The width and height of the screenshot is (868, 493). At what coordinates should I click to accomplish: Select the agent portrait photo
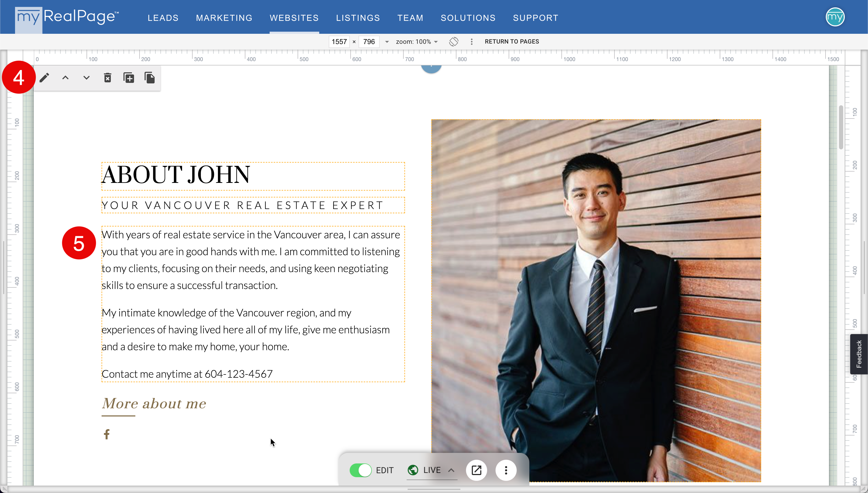coord(596,300)
